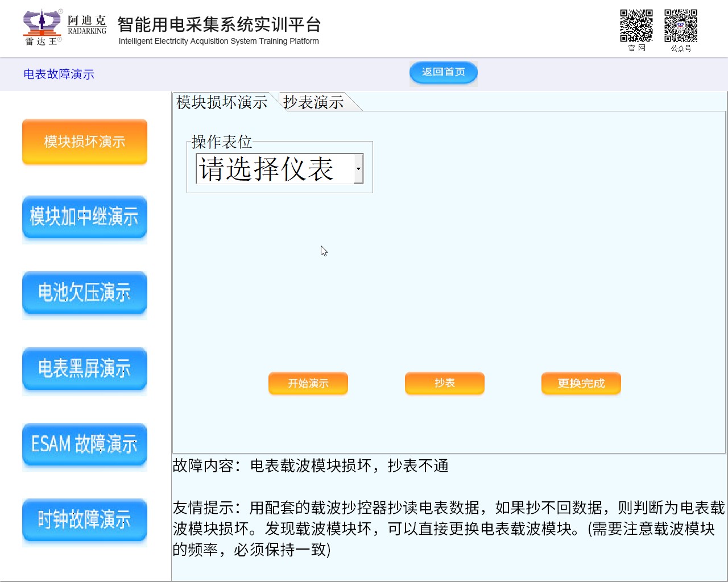Screen dimensions: 728x582
Task: Switch to the 抄表演示 tab
Action: [313, 102]
